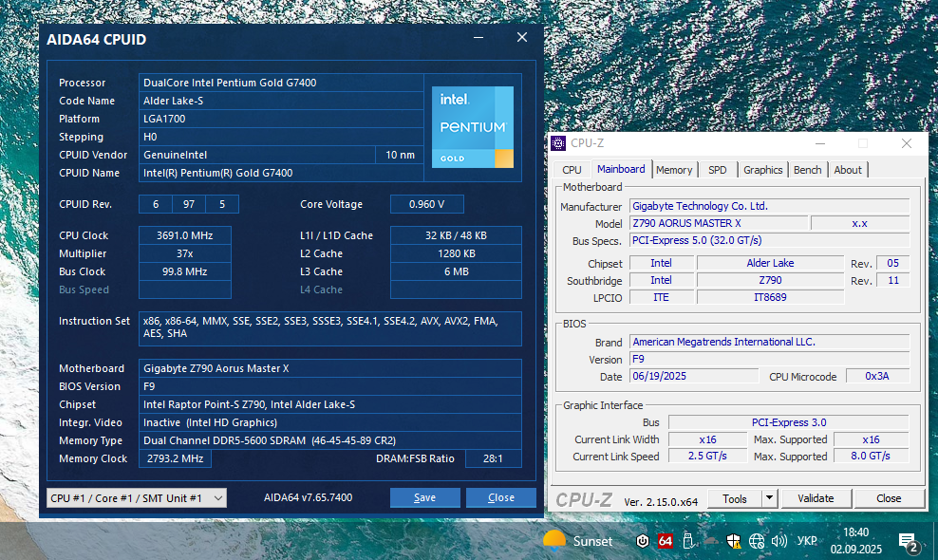Click the power-style tray icon beside Sunset

(643, 541)
